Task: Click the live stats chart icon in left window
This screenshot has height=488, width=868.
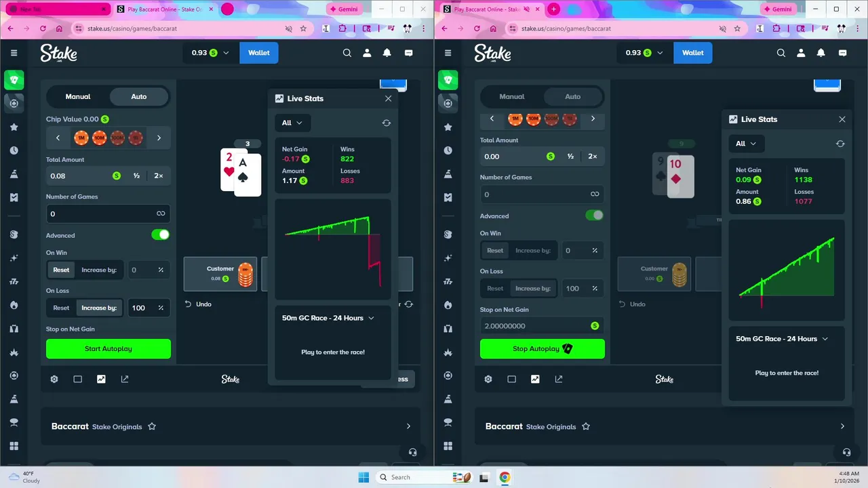Action: tap(101, 380)
